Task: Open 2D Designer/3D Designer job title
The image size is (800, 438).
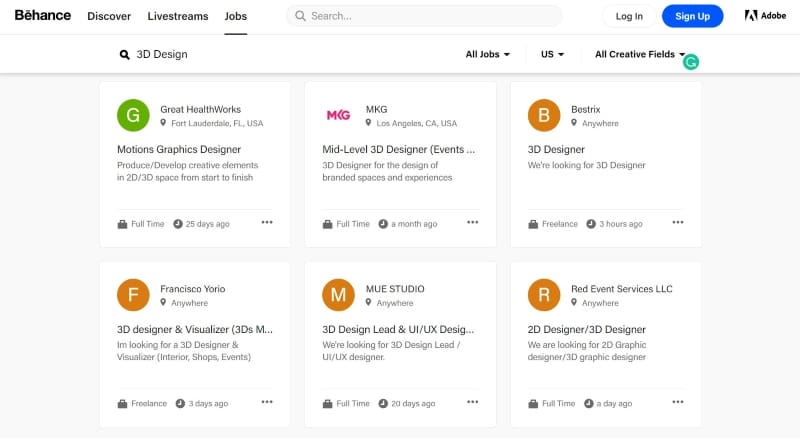Action: 587,330
